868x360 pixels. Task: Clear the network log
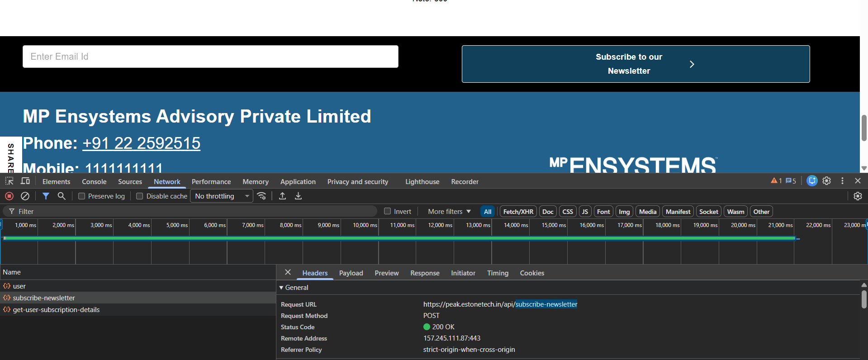pyautogui.click(x=25, y=196)
